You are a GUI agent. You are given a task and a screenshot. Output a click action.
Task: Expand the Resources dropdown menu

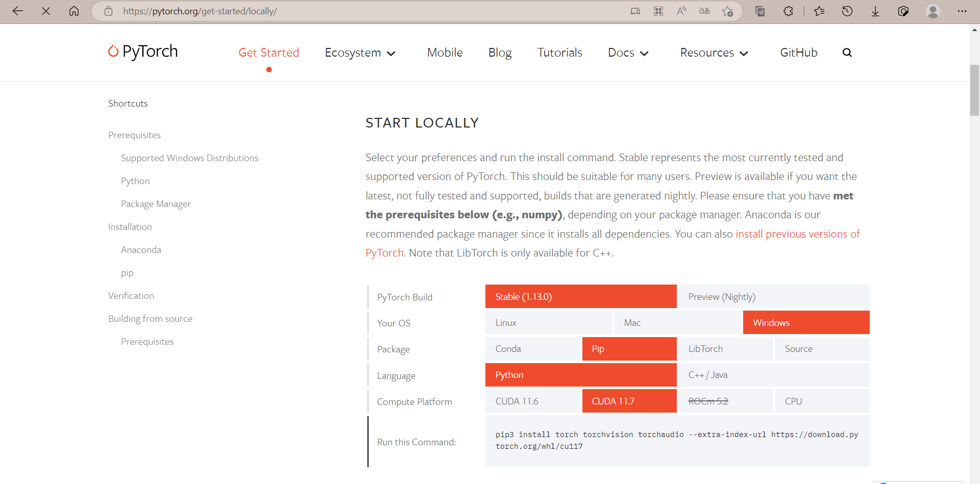click(714, 53)
